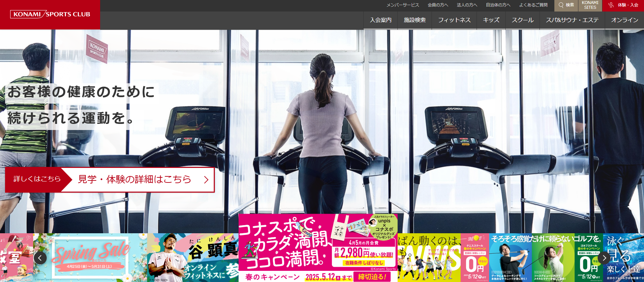Click the carousel previous arrow button

[x=40, y=258]
